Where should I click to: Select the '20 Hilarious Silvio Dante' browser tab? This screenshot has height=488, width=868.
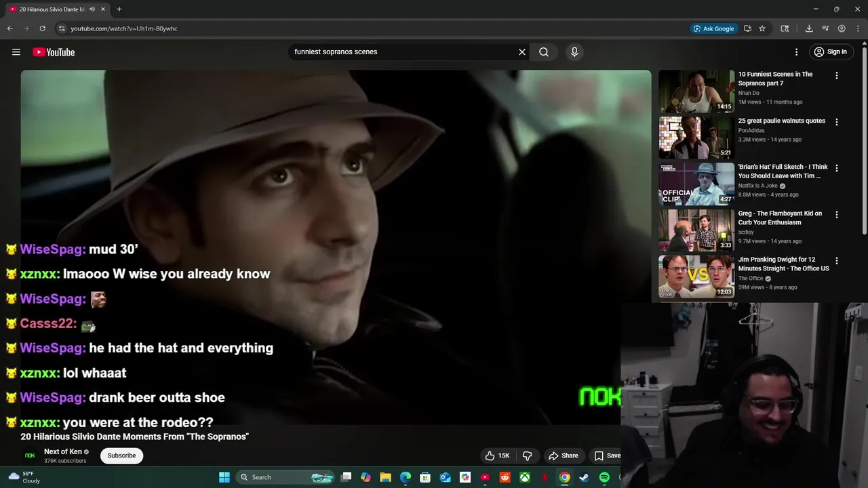[58, 9]
